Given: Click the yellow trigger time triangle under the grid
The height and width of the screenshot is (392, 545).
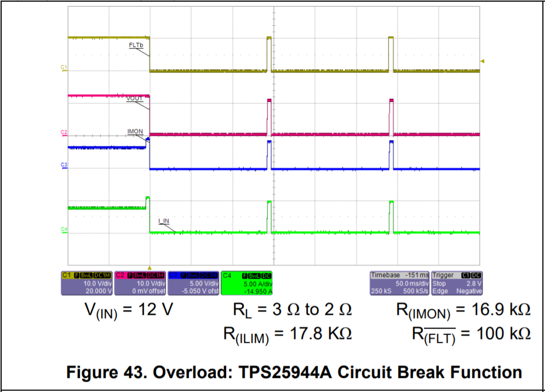Looking at the screenshot, I should [150, 268].
